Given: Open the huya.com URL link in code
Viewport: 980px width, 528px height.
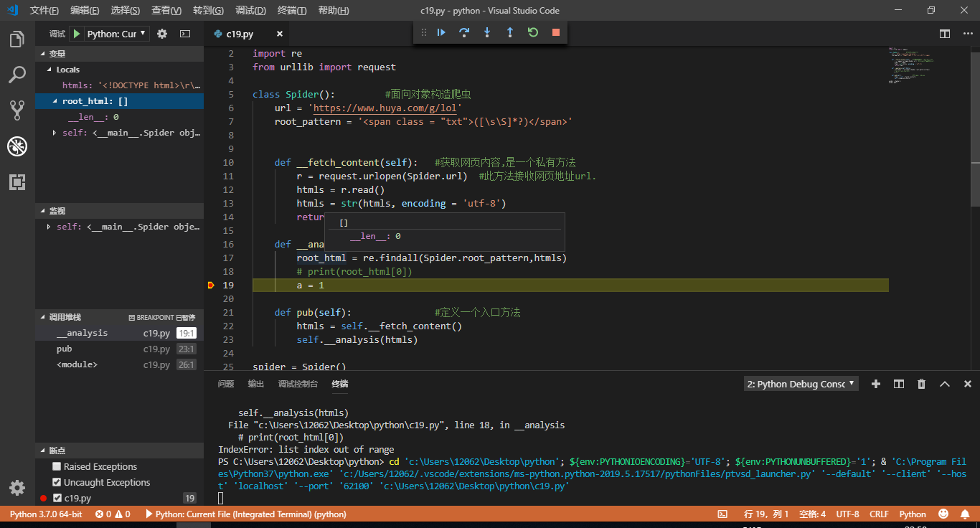Looking at the screenshot, I should coord(385,108).
